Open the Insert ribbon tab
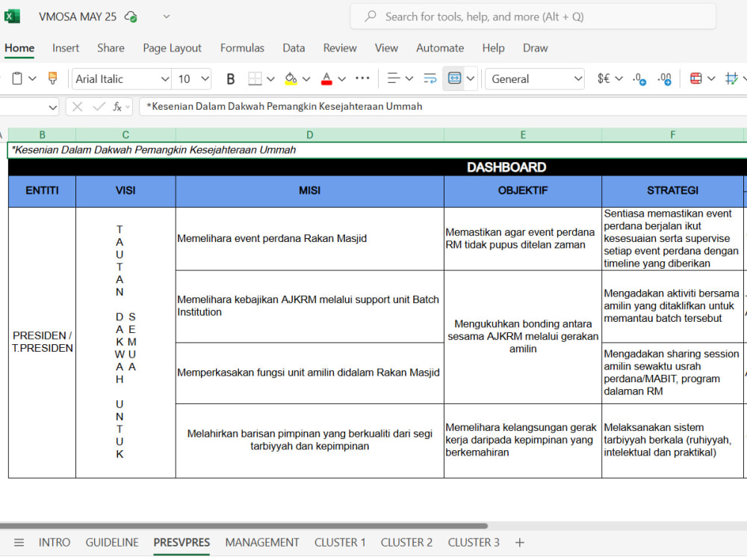The height and width of the screenshot is (560, 747). [x=66, y=48]
